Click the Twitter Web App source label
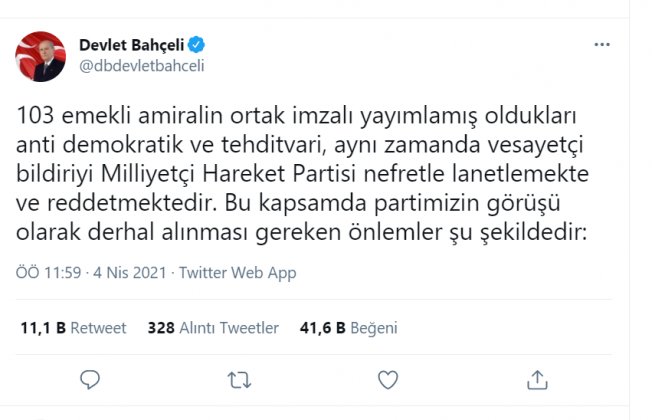This screenshot has width=652, height=420. (x=237, y=273)
